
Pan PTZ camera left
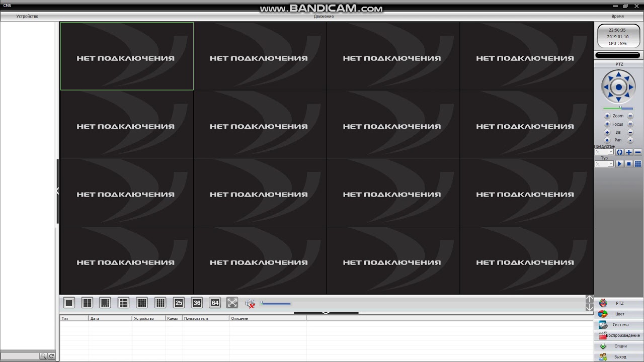[x=606, y=87]
